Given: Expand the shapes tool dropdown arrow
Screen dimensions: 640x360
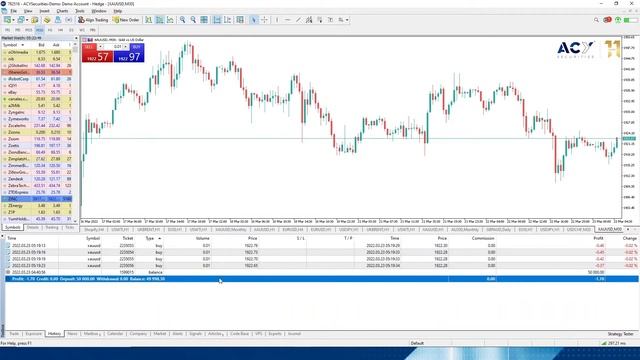Looking at the screenshot, I should (347, 20).
